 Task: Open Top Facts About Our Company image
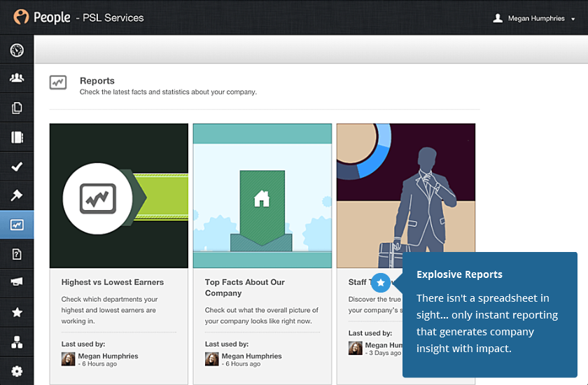262,196
